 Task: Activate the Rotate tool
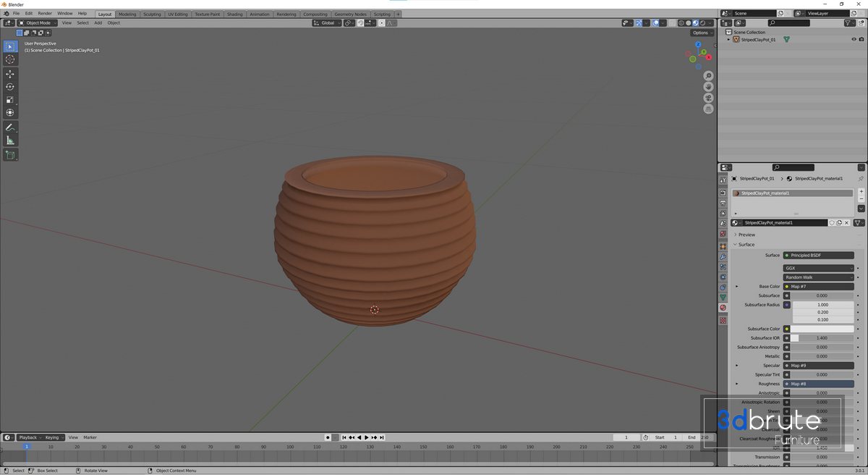[x=10, y=87]
